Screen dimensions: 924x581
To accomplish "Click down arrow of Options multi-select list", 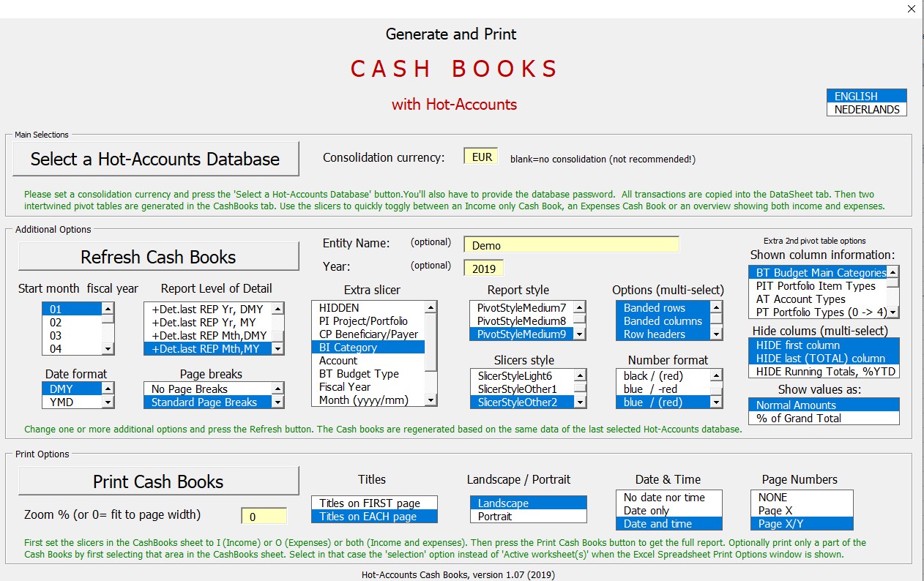I will click(717, 334).
